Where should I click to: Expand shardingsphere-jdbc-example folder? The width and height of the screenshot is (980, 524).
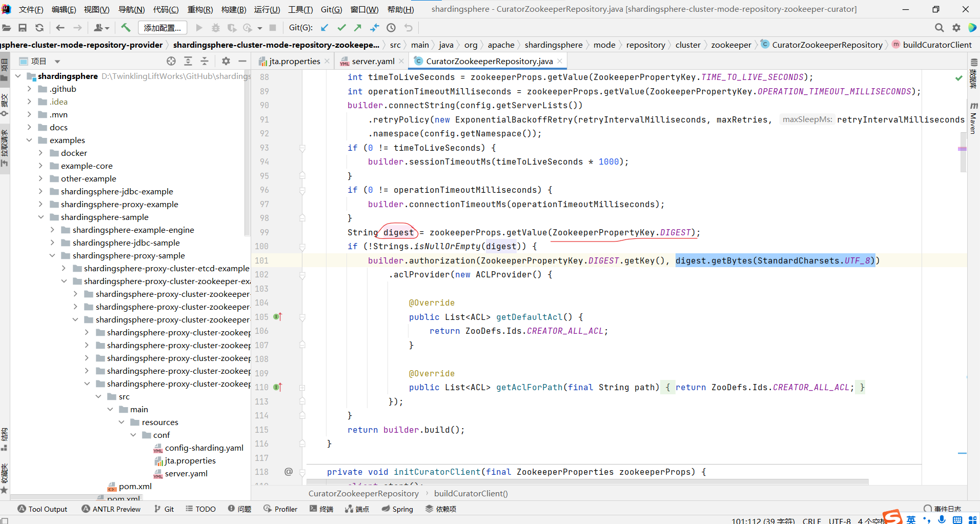click(x=41, y=191)
